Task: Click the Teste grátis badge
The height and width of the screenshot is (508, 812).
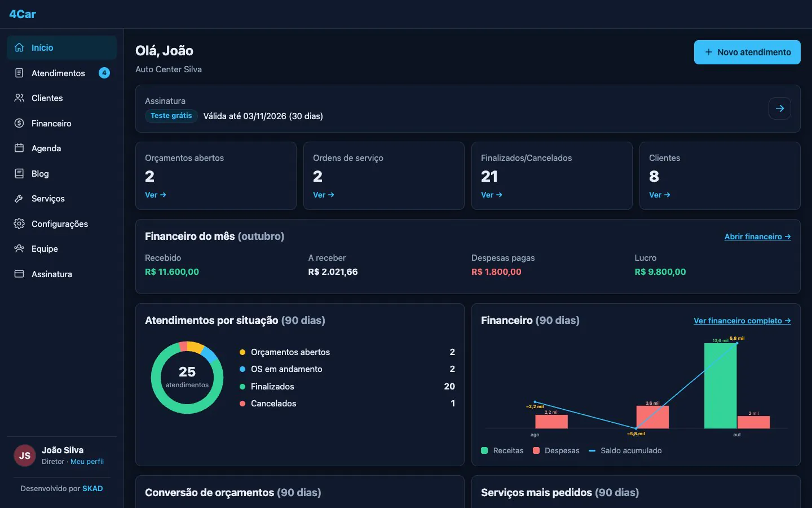Action: (x=171, y=116)
